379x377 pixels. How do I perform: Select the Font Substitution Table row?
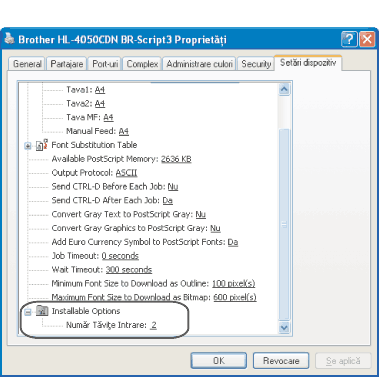click(x=94, y=145)
